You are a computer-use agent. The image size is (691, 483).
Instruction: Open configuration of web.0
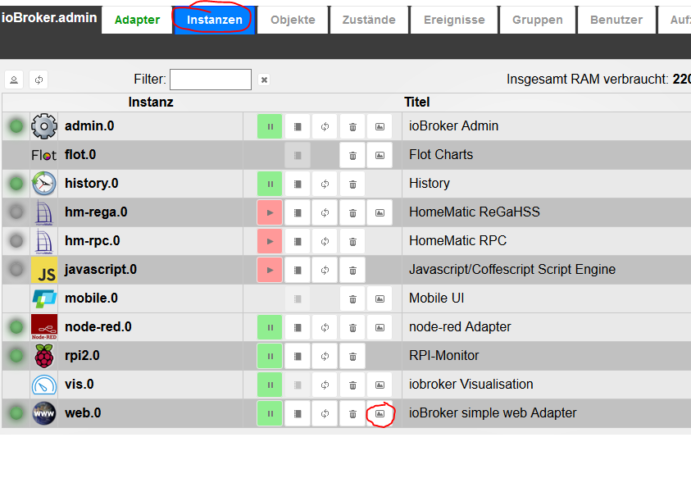click(297, 413)
